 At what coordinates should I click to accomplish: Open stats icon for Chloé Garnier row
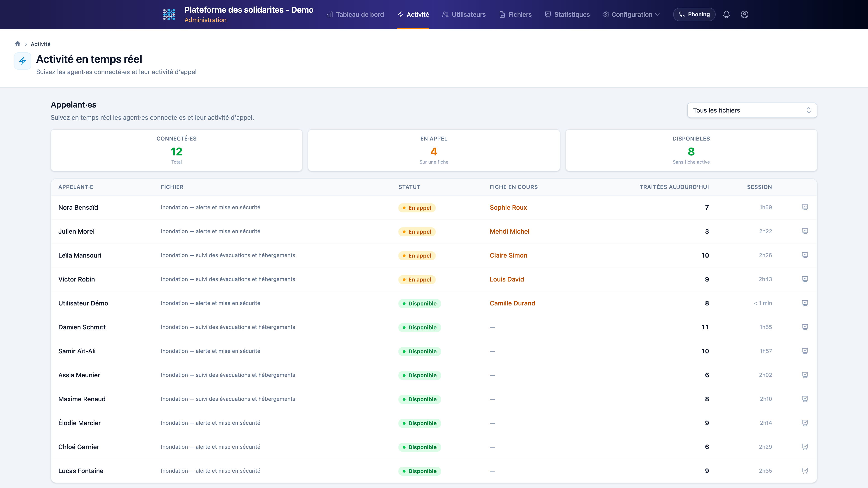[x=805, y=447]
